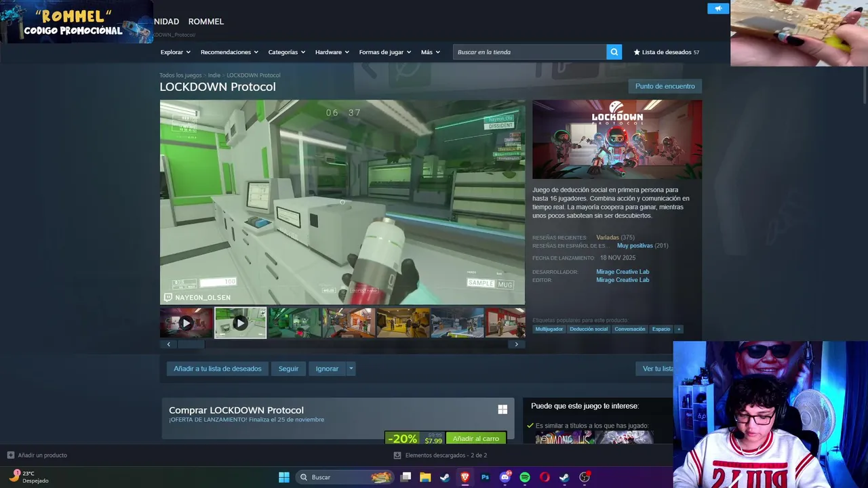868x488 pixels.
Task: Open Opera browser from the taskbar
Action: pyautogui.click(x=545, y=477)
